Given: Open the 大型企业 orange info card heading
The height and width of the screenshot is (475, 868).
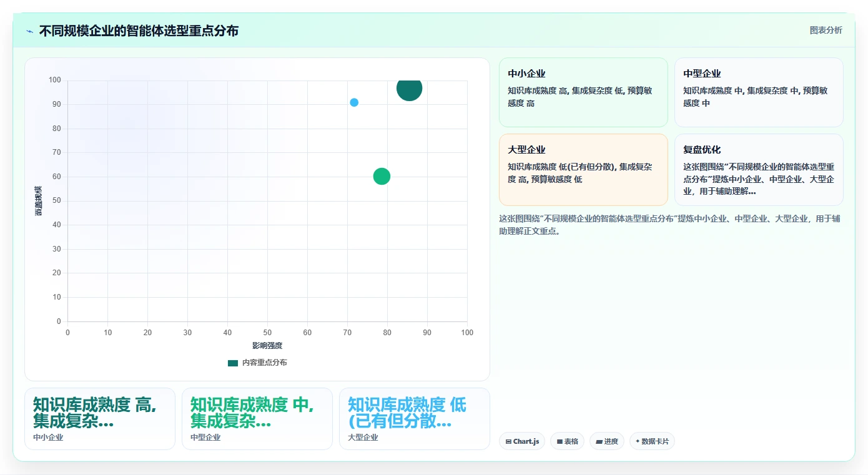Looking at the screenshot, I should pos(526,150).
